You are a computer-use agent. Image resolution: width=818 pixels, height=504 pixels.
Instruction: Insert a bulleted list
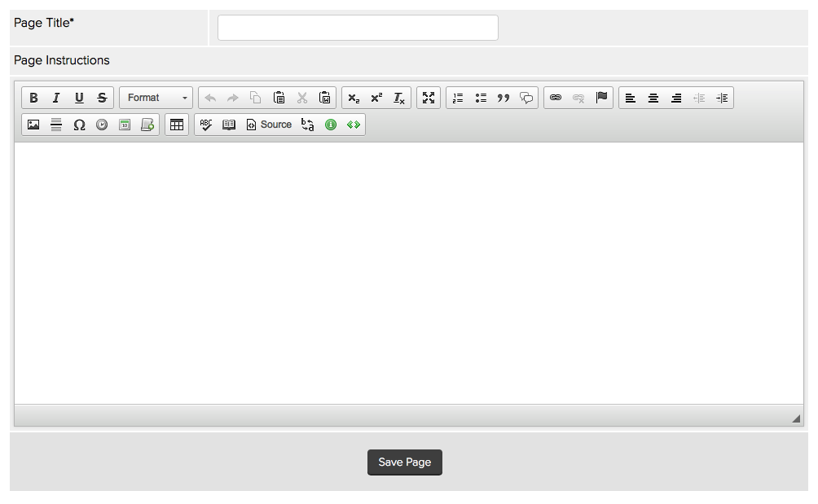click(x=481, y=98)
